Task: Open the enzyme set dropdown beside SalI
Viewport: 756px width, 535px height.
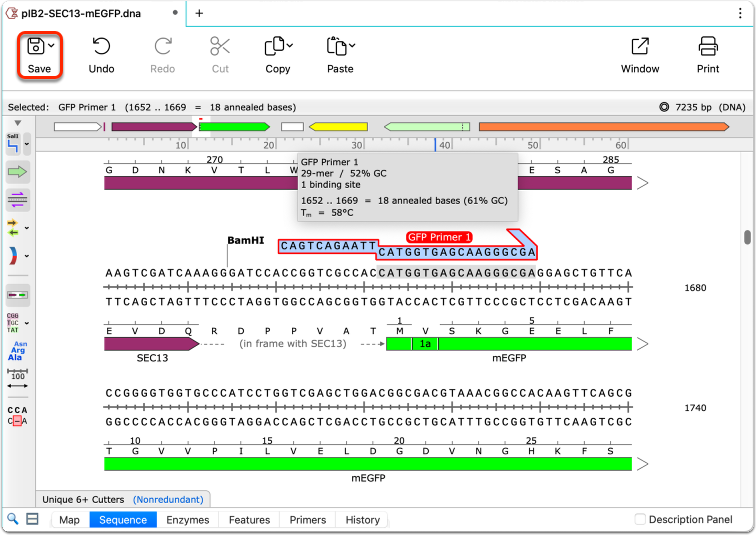Action: [27, 144]
